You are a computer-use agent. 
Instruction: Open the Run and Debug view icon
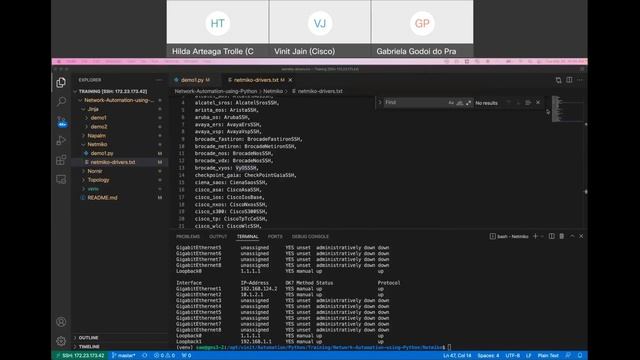click(x=61, y=140)
